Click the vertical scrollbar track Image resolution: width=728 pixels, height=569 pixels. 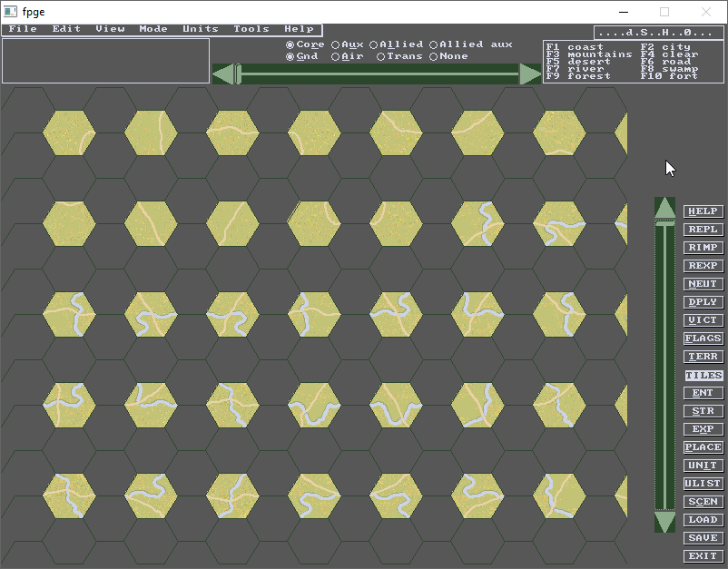click(664, 367)
